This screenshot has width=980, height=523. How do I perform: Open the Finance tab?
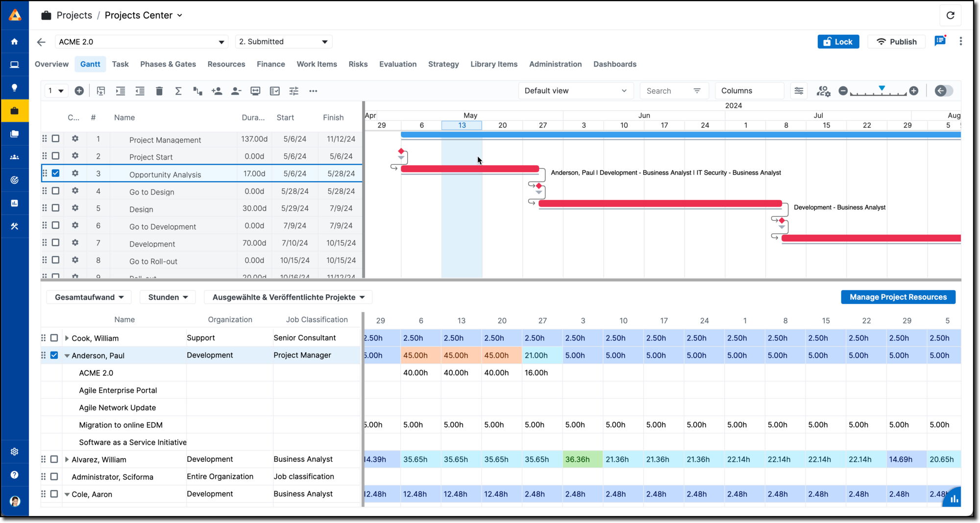pos(270,64)
